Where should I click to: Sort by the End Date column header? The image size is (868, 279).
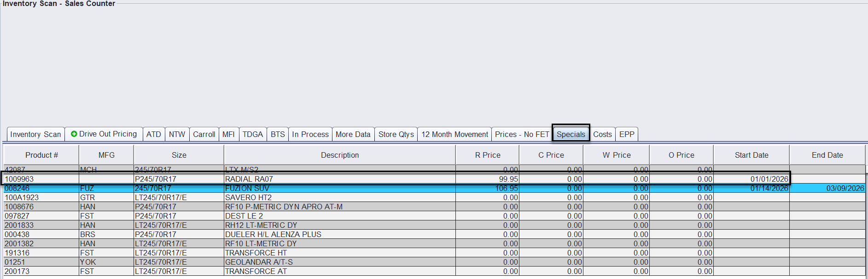827,155
